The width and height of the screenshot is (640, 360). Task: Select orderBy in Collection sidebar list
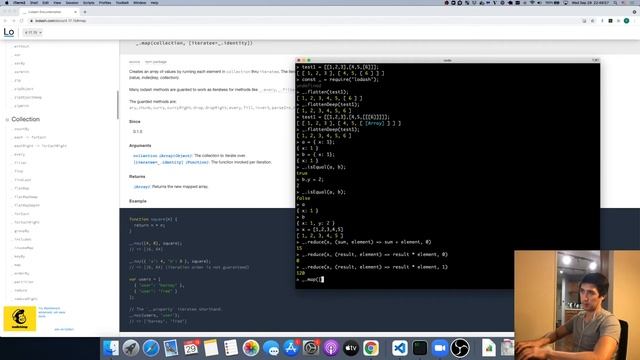pos(22,273)
